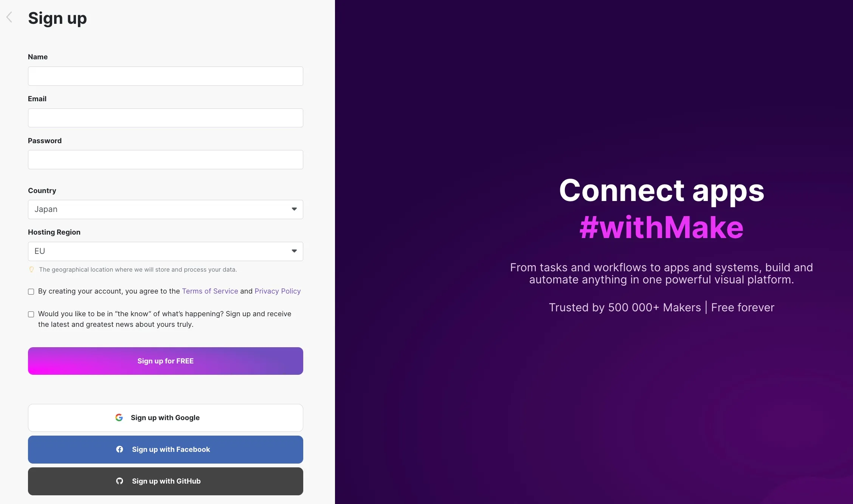This screenshot has width=853, height=504.
Task: Click the back arrow beside Sign up
Action: (x=9, y=17)
